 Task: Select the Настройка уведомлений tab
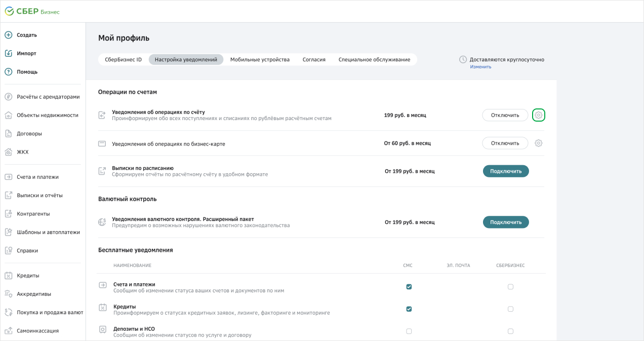(x=186, y=59)
